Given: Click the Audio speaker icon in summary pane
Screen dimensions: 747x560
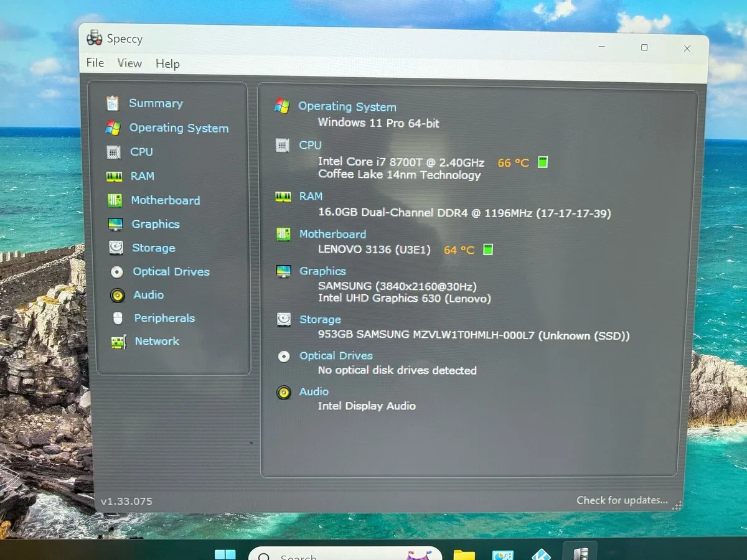Looking at the screenshot, I should pos(284,393).
